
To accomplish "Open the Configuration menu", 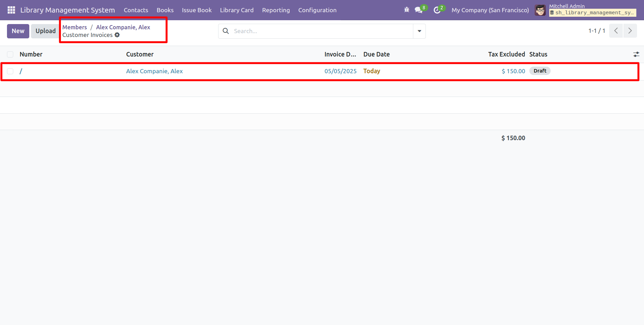I will [317, 10].
